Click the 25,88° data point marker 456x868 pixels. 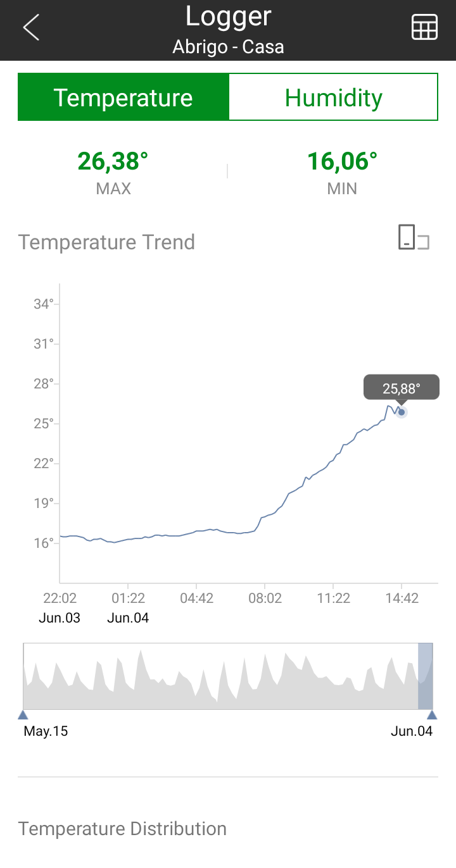[x=401, y=412]
